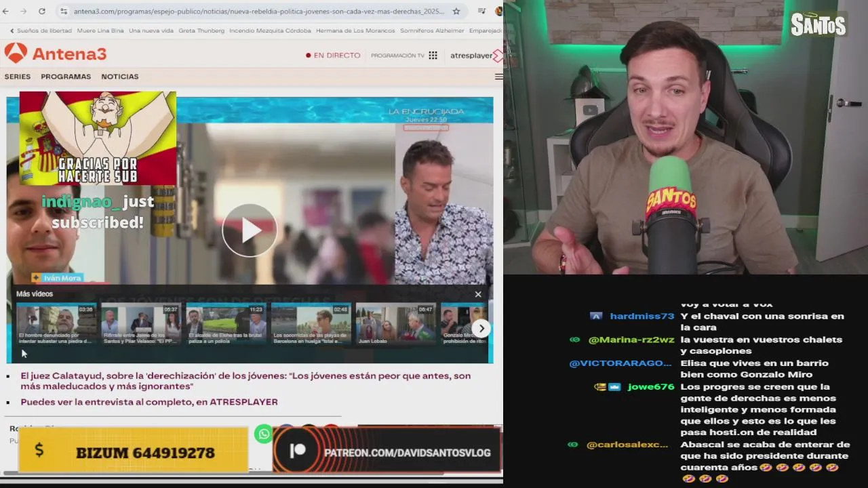Open El juez Calatayud article link
This screenshot has width=868, height=488.
(245, 381)
